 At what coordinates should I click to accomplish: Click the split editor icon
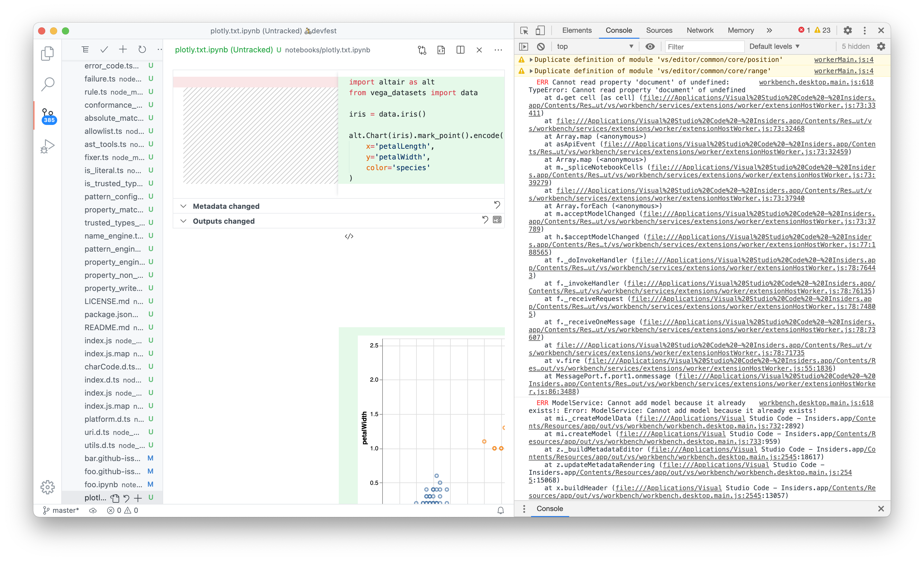[460, 50]
